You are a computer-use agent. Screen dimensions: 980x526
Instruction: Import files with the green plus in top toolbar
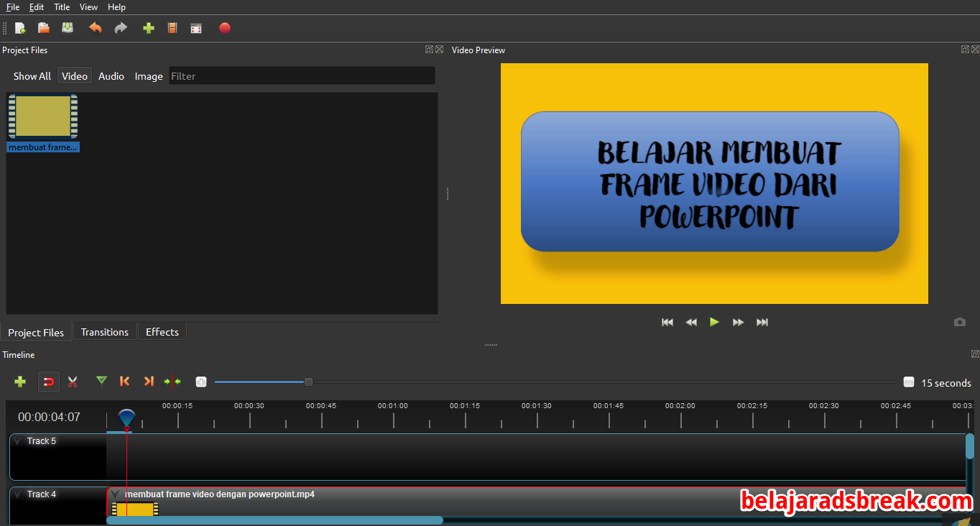149,28
